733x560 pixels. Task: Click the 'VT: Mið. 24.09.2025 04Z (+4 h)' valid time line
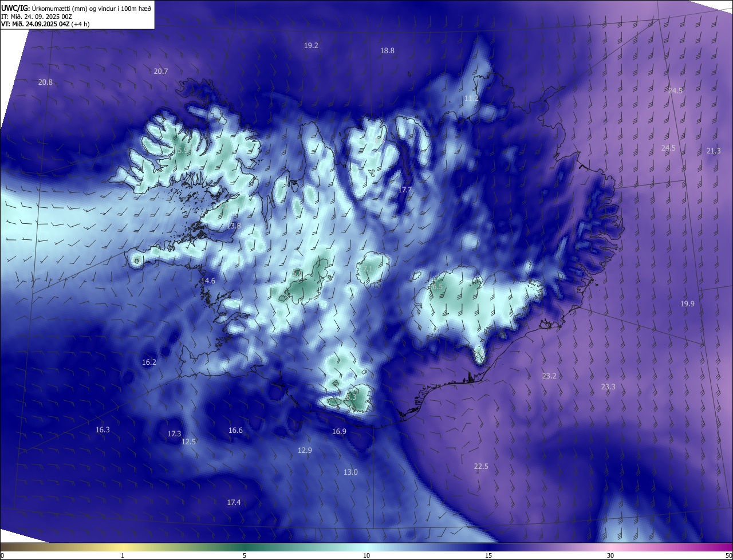[x=45, y=24]
